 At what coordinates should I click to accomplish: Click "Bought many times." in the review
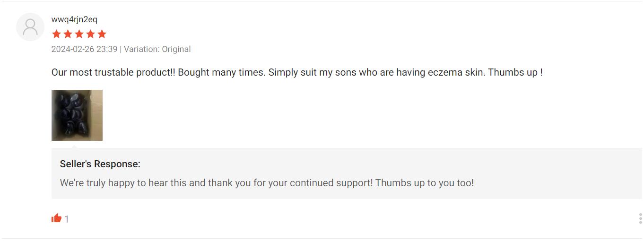(x=222, y=73)
